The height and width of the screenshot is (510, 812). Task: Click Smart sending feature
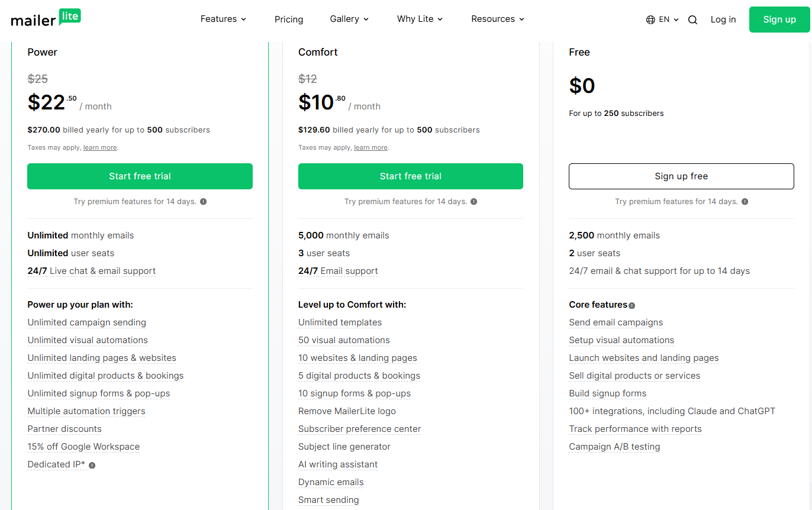pos(328,500)
